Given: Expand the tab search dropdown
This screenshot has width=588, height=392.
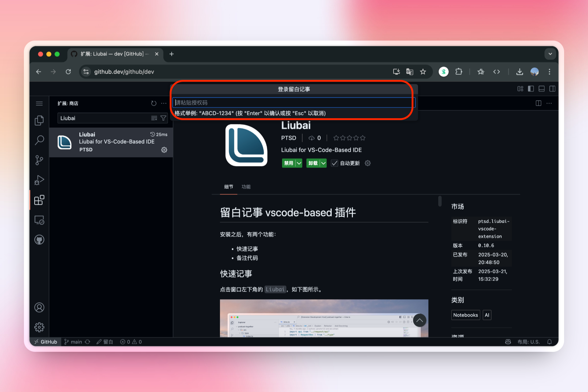Looking at the screenshot, I should click(x=550, y=54).
